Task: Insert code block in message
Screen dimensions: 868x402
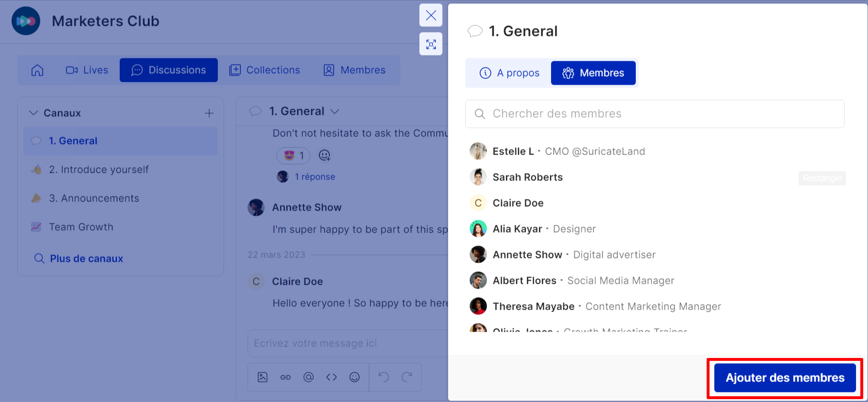Action: pos(331,377)
